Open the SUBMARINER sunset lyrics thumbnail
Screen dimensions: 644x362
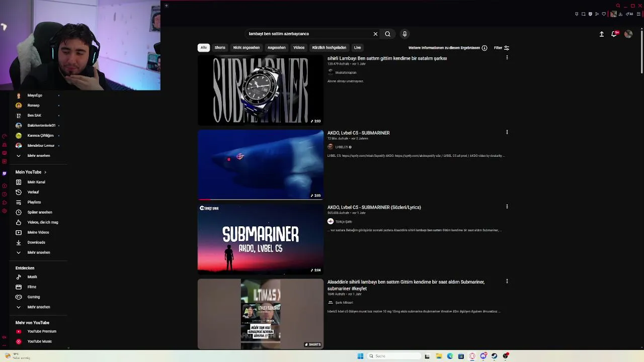(261, 239)
